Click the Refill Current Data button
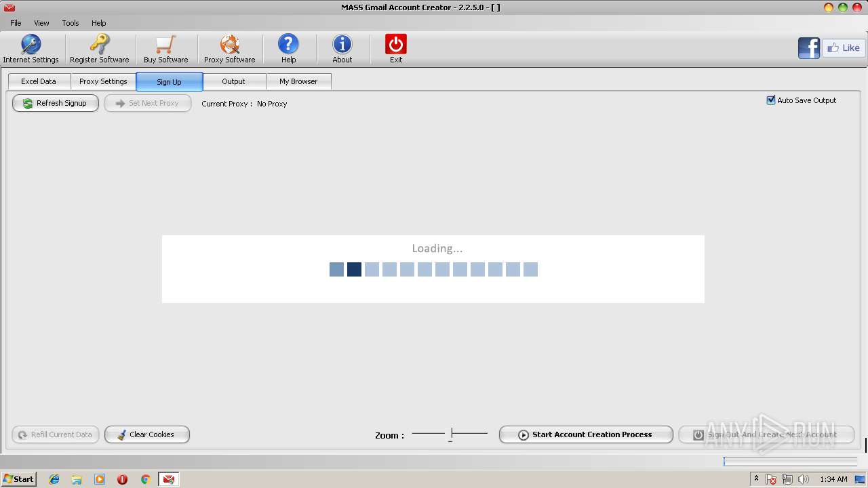The width and height of the screenshot is (868, 488). click(56, 434)
